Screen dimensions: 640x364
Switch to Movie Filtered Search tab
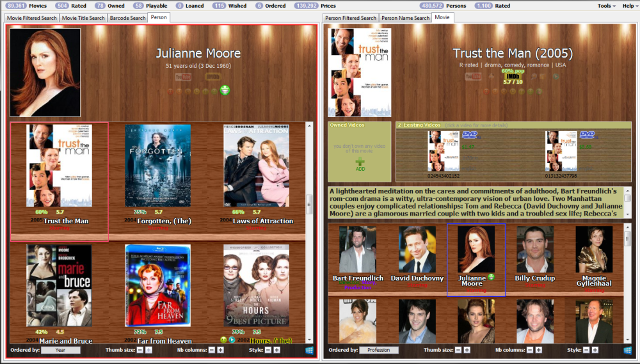pyautogui.click(x=32, y=18)
